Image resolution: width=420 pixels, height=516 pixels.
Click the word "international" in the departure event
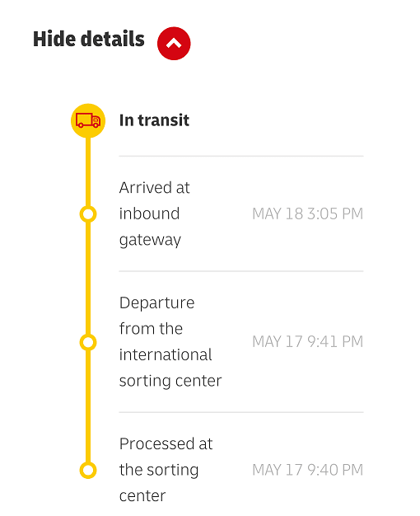(x=166, y=354)
